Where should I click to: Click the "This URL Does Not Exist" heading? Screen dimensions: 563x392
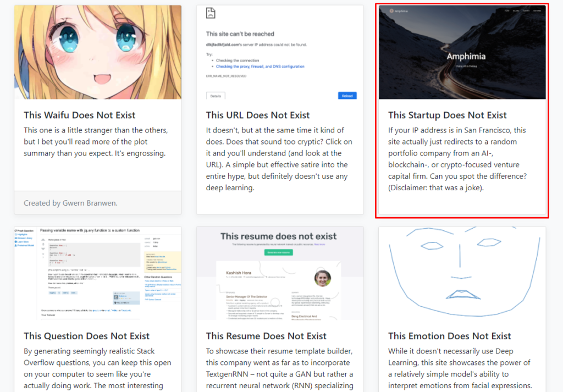[258, 115]
